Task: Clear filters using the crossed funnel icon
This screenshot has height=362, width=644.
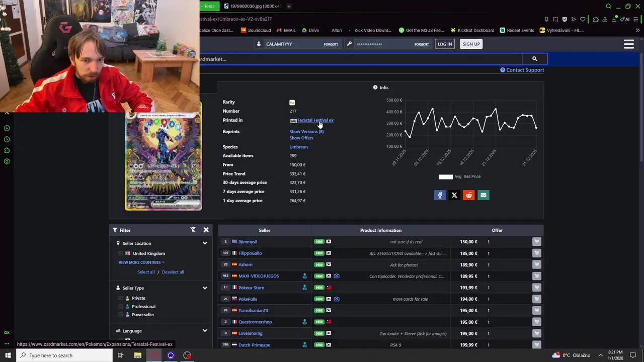Action: [193, 230]
